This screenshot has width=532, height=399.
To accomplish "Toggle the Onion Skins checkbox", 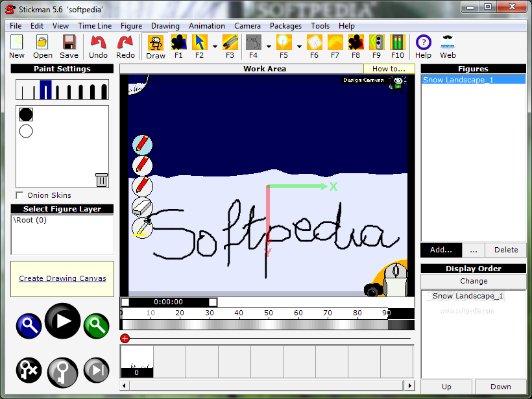I will (x=19, y=195).
